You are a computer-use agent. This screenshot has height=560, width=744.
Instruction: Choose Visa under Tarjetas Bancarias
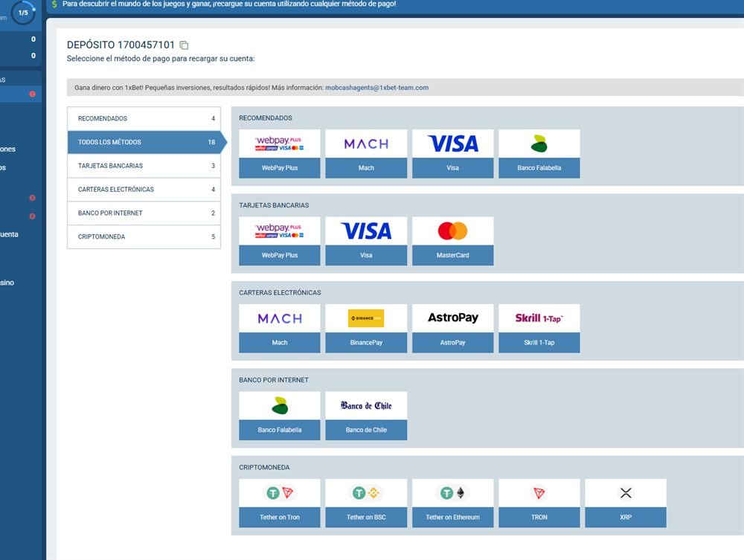click(x=366, y=241)
